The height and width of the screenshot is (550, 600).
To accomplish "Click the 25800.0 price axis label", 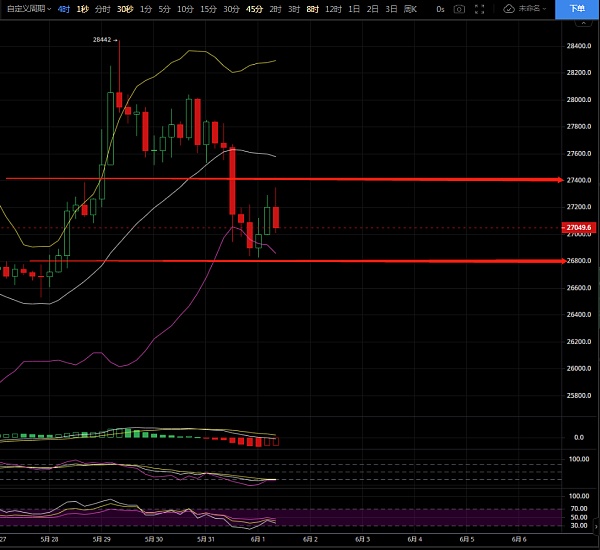I will (579, 395).
